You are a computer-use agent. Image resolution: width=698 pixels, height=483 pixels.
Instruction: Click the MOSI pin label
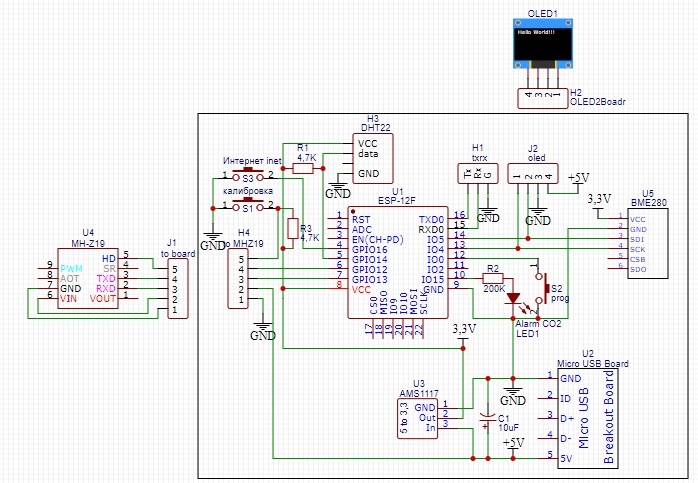click(414, 304)
